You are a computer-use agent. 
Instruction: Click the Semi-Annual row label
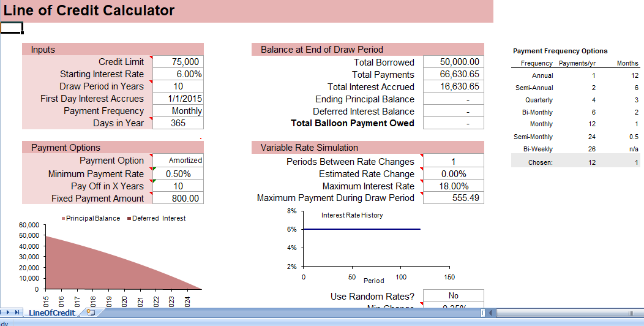click(x=534, y=88)
